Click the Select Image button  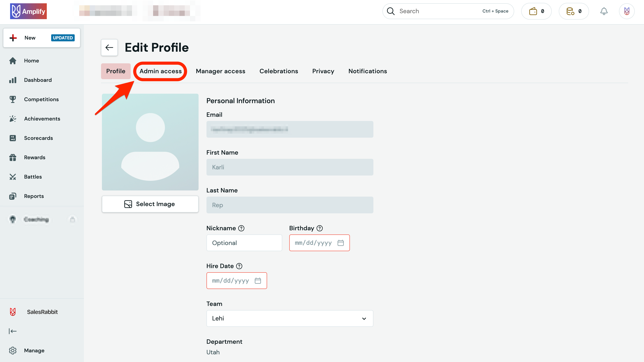(150, 204)
